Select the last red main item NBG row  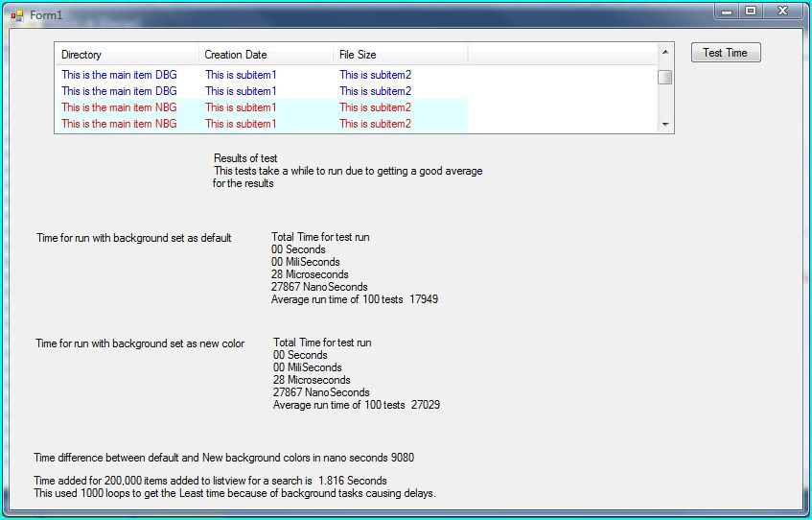[x=119, y=124]
